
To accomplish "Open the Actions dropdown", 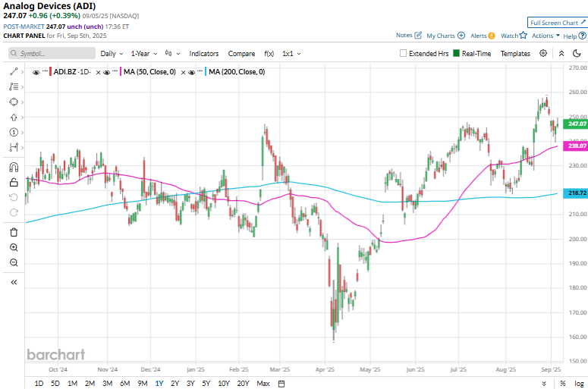I will click(x=546, y=36).
